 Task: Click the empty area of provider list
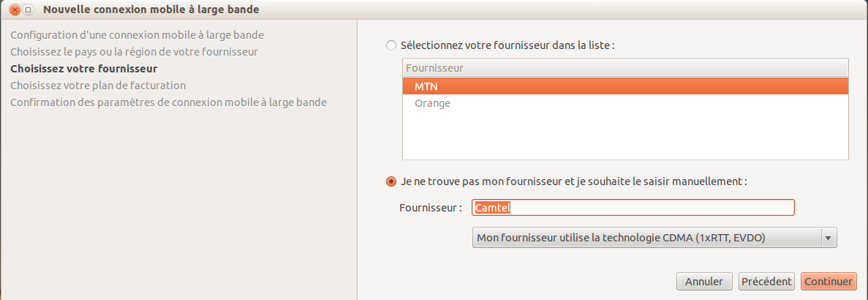625,135
